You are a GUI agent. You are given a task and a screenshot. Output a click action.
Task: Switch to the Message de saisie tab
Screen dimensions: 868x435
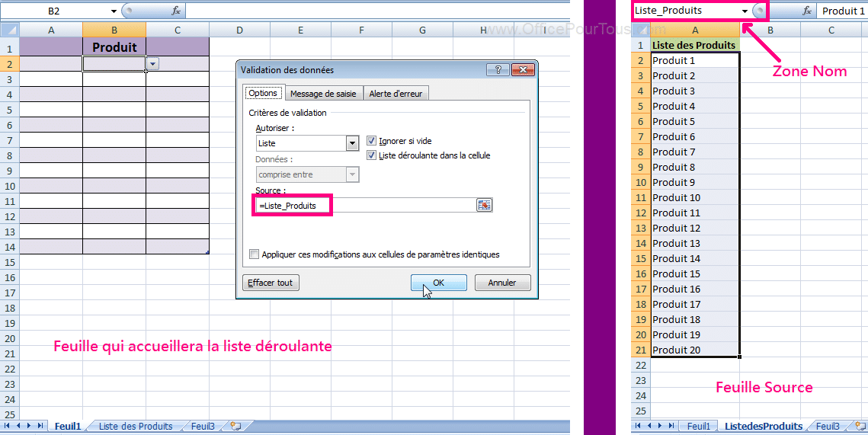(x=323, y=93)
